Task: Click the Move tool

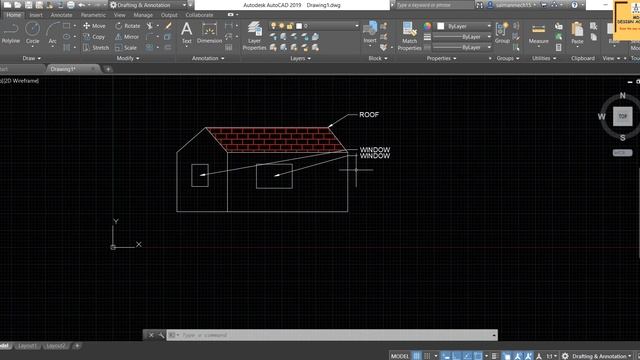Action: 94,26
